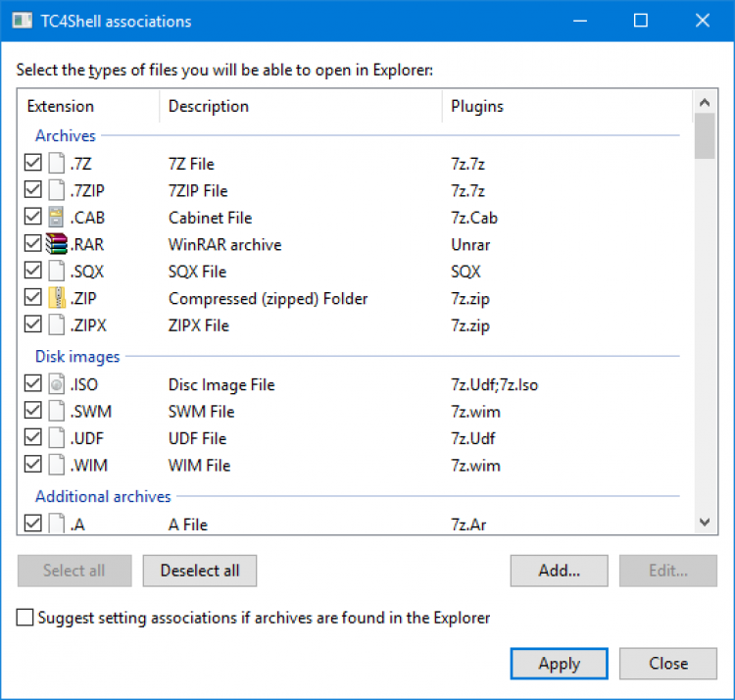Enable suggest setting associations checkbox
The height and width of the screenshot is (700, 735).
[x=26, y=618]
